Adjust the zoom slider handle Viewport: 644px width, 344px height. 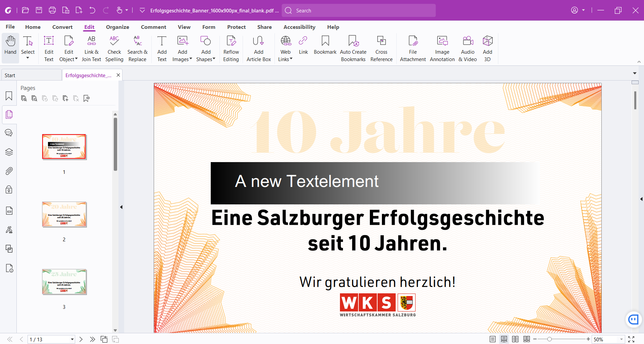pyautogui.click(x=549, y=339)
